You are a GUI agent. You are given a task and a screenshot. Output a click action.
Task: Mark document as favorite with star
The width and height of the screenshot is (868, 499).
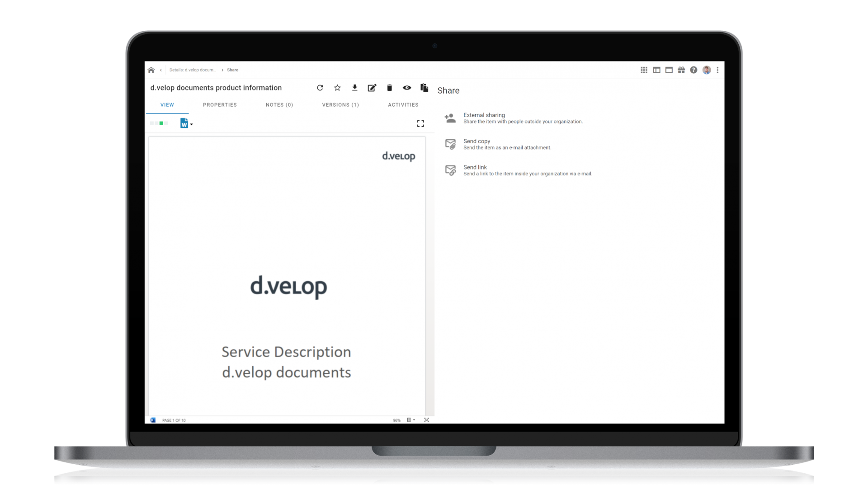(337, 88)
